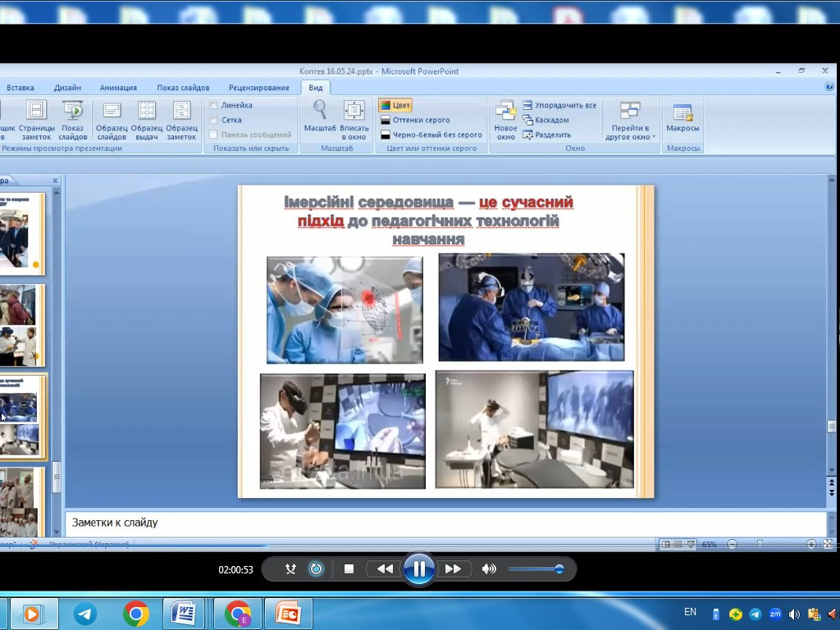Switch to Оттенки серого grayscale view
The height and width of the screenshot is (630, 840).
[415, 120]
